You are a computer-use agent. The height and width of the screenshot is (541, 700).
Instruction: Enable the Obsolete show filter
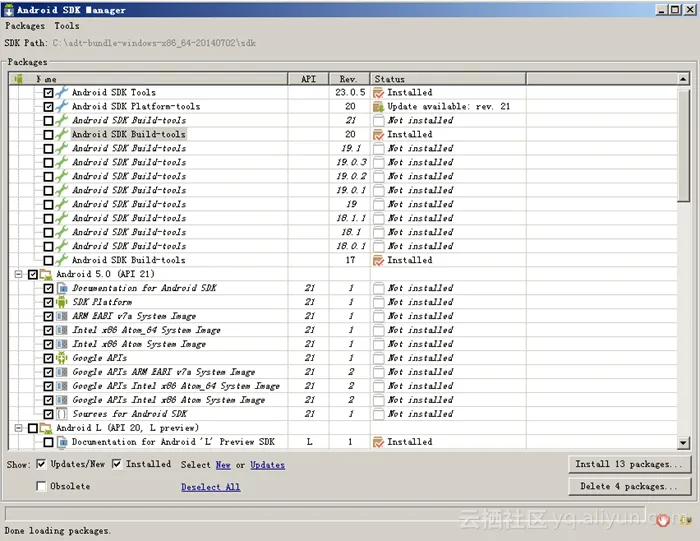(x=41, y=486)
